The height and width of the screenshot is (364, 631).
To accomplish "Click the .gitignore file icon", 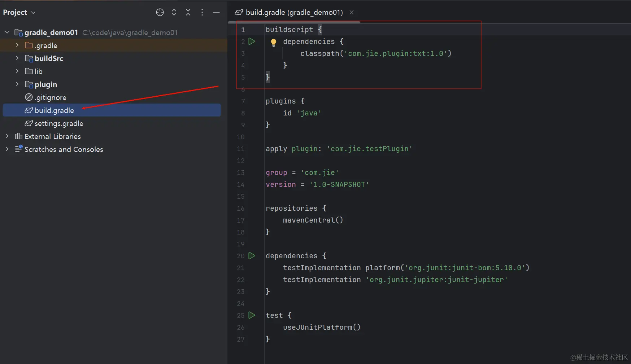I will click(x=29, y=97).
